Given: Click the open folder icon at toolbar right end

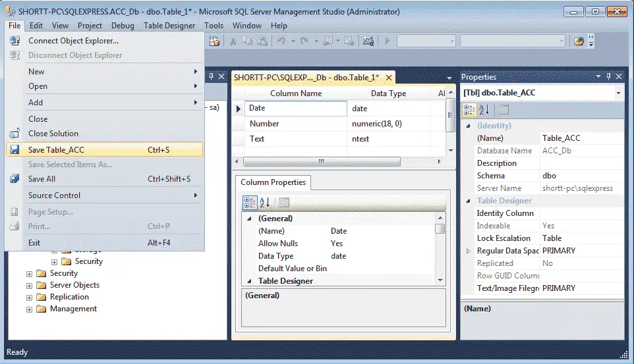Looking at the screenshot, I should [x=579, y=41].
